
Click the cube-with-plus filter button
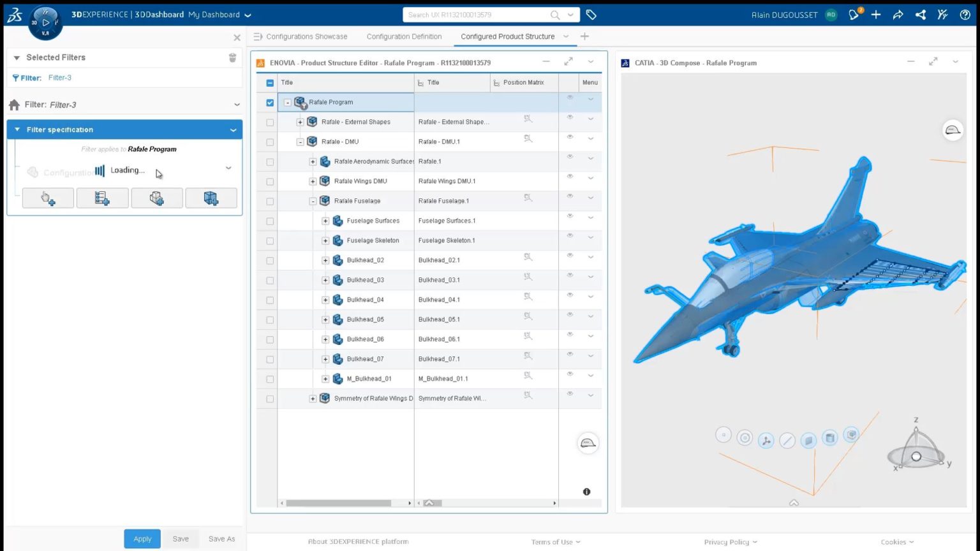157,198
